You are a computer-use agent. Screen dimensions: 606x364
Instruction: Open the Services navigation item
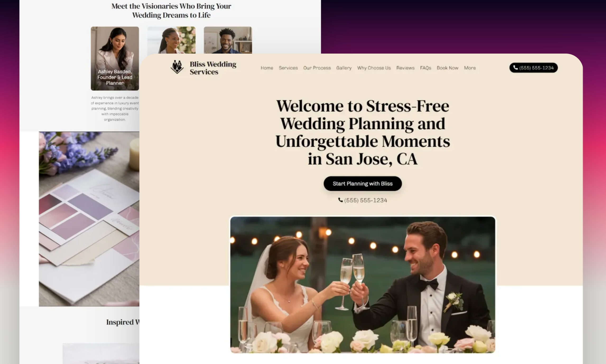pos(288,68)
